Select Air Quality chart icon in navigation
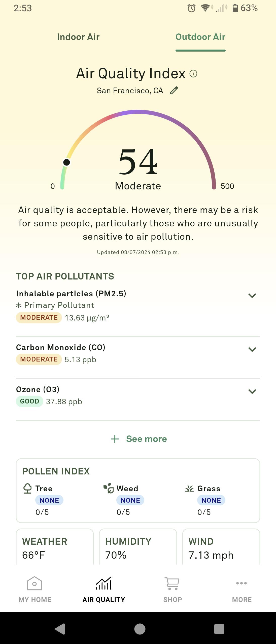Image resolution: width=276 pixels, height=644 pixels. click(x=104, y=583)
